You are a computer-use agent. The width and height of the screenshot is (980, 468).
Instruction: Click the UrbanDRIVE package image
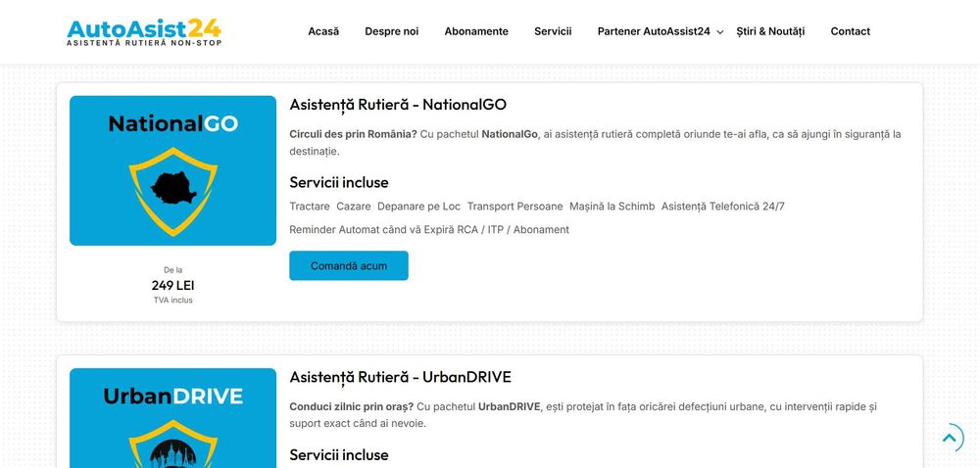[x=172, y=418]
